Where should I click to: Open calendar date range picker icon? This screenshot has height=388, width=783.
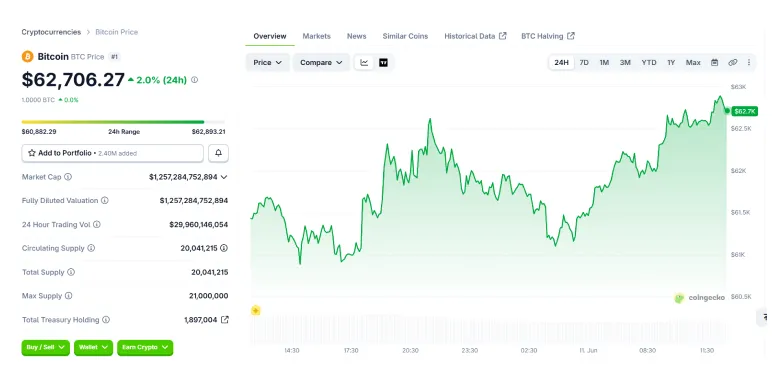coord(715,62)
